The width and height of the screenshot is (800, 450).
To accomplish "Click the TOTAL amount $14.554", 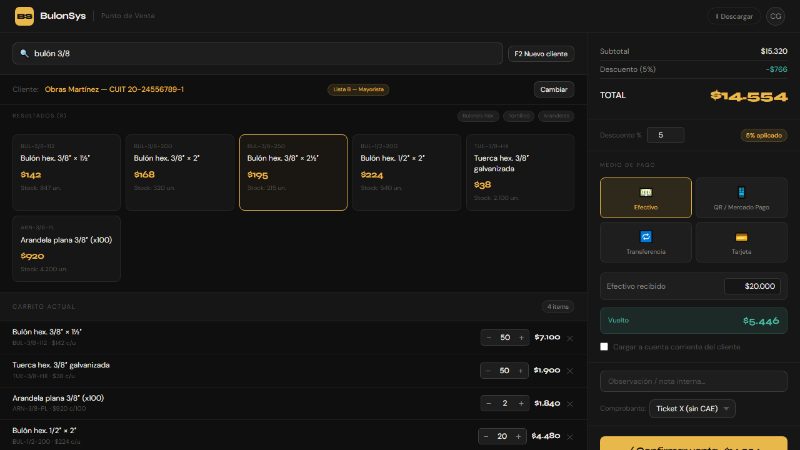I will point(749,96).
